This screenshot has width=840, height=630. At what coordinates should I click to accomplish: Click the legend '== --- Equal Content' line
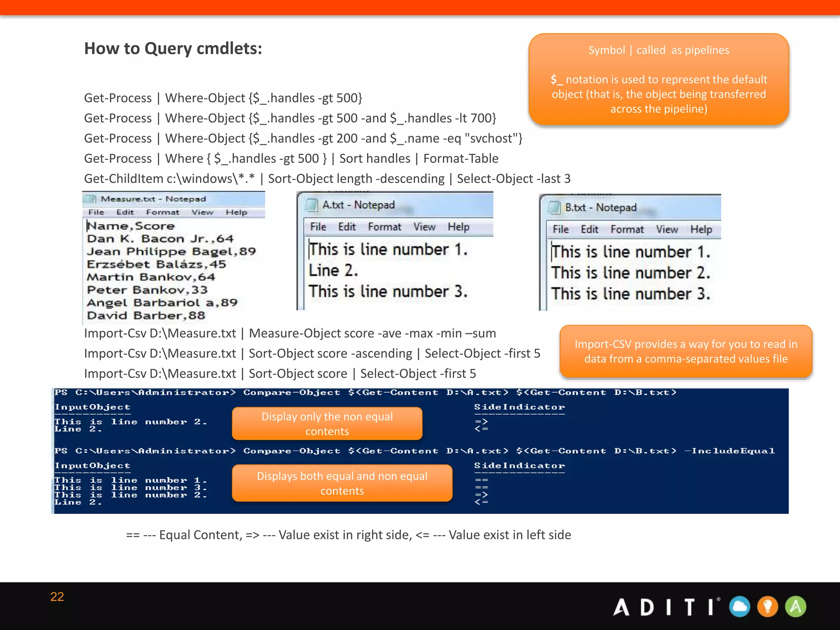coord(349,535)
